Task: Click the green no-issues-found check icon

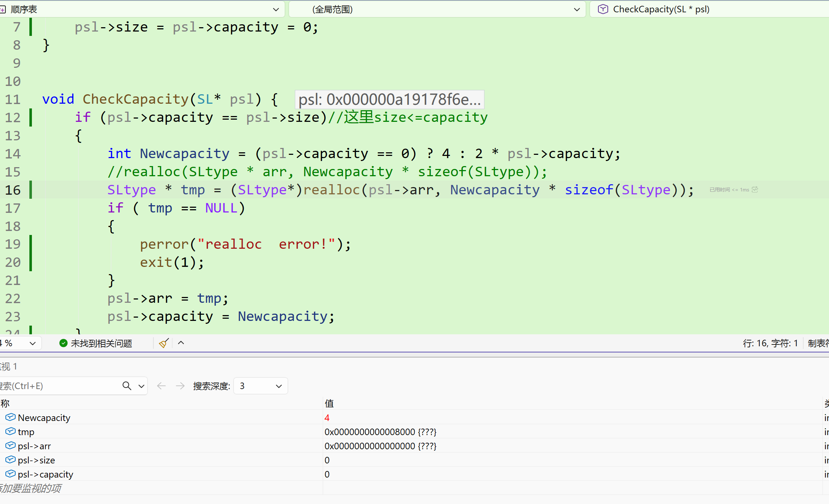Action: click(x=63, y=343)
